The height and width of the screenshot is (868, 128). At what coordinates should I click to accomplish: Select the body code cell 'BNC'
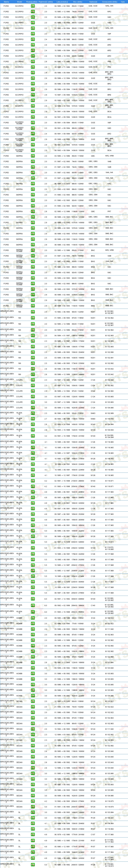click(x=93, y=250)
